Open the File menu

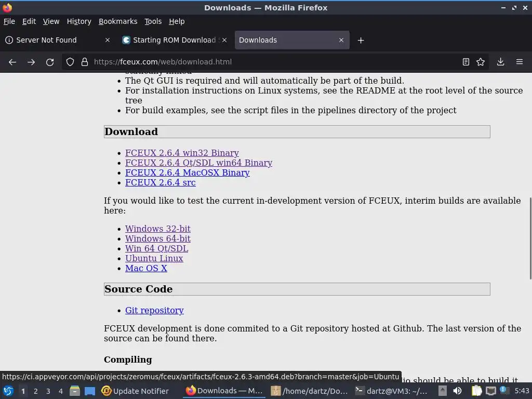9,21
